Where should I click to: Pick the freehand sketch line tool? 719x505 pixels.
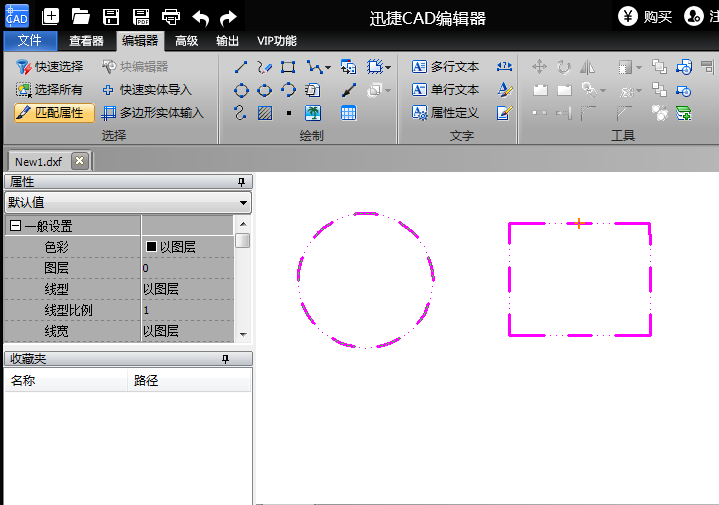coord(265,67)
